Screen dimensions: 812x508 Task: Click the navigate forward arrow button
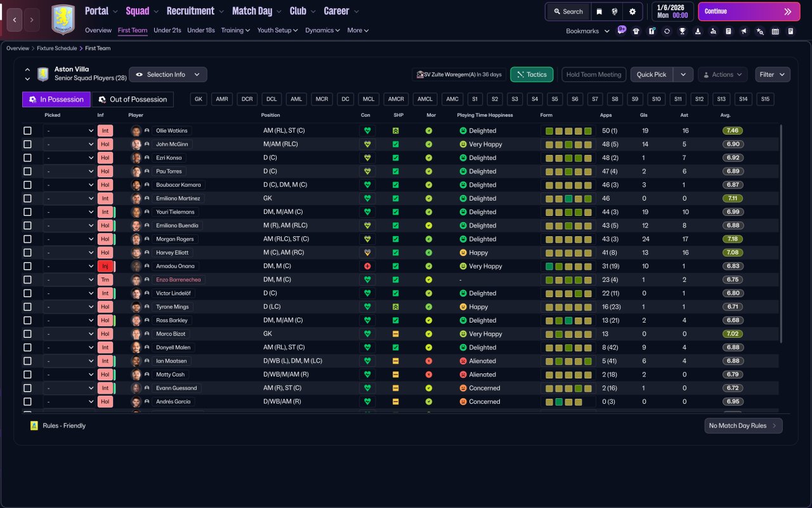click(32, 20)
